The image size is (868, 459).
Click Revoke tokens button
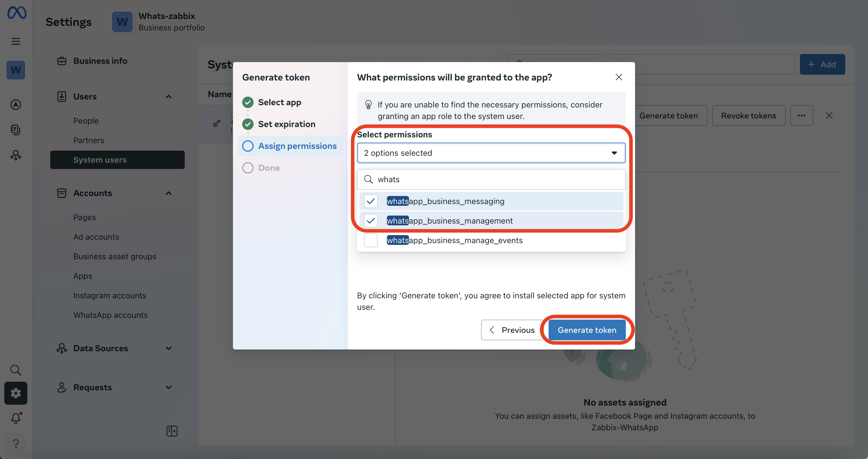(x=749, y=116)
